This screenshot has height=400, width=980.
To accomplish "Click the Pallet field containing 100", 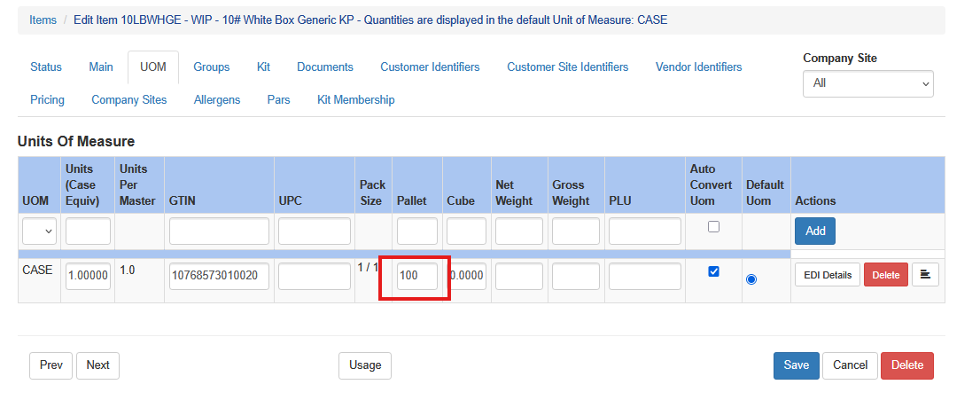I will pyautogui.click(x=416, y=276).
